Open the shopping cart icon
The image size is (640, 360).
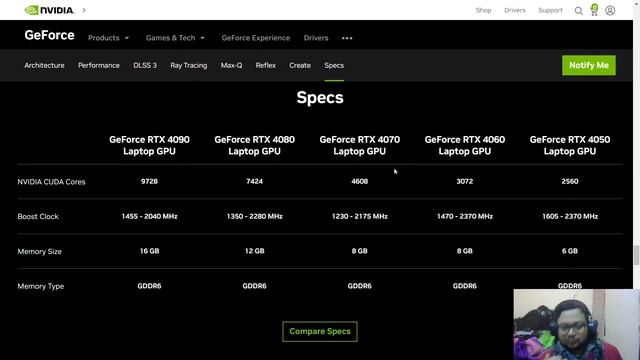(x=594, y=10)
